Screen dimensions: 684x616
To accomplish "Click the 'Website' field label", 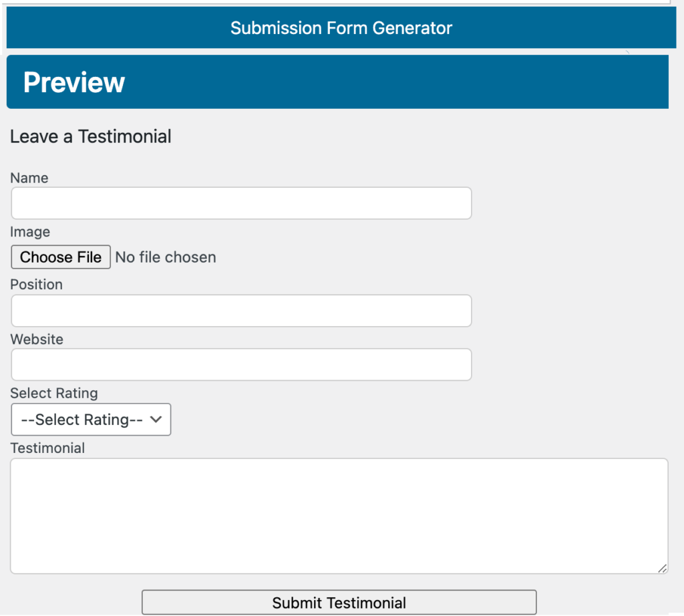I will pos(37,339).
